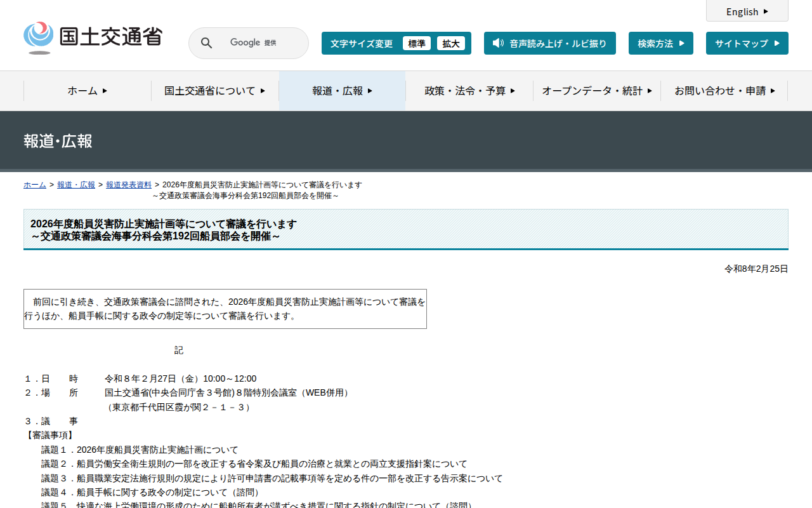Screen dimensions: 812x508
Task: Follow the 報道発表資料 breadcrumb link
Action: pyautogui.click(x=129, y=185)
